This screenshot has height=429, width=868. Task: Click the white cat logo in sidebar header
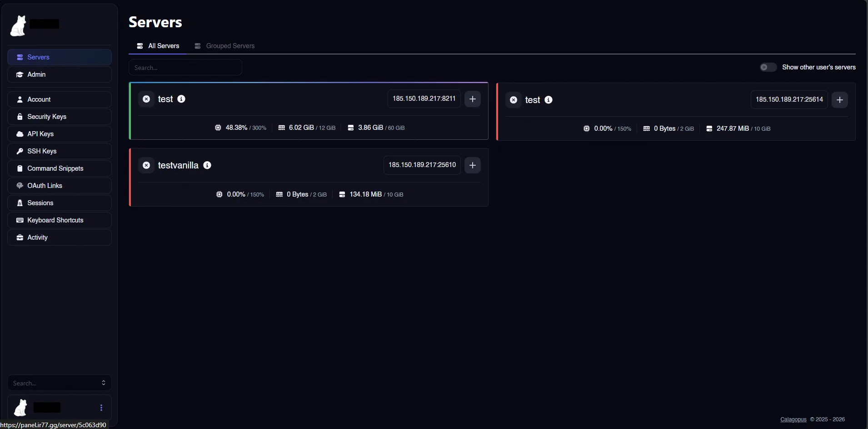coord(19,25)
